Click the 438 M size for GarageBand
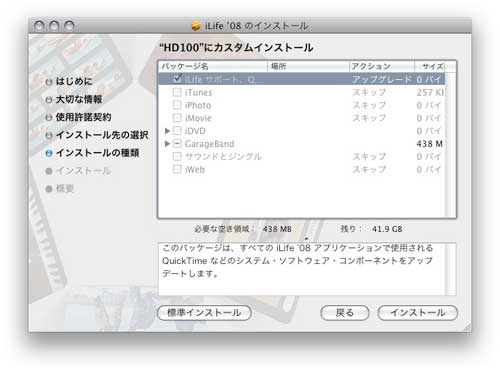 (x=430, y=144)
